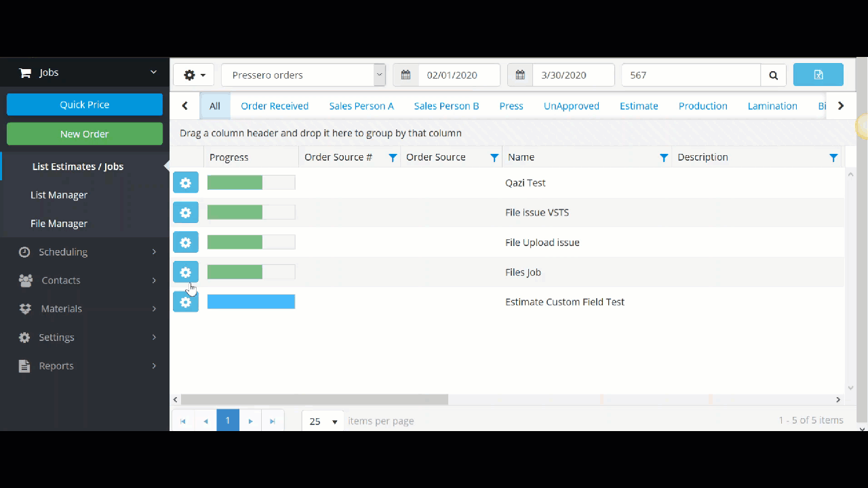Open calendar for 02/01/2020 start date

406,75
